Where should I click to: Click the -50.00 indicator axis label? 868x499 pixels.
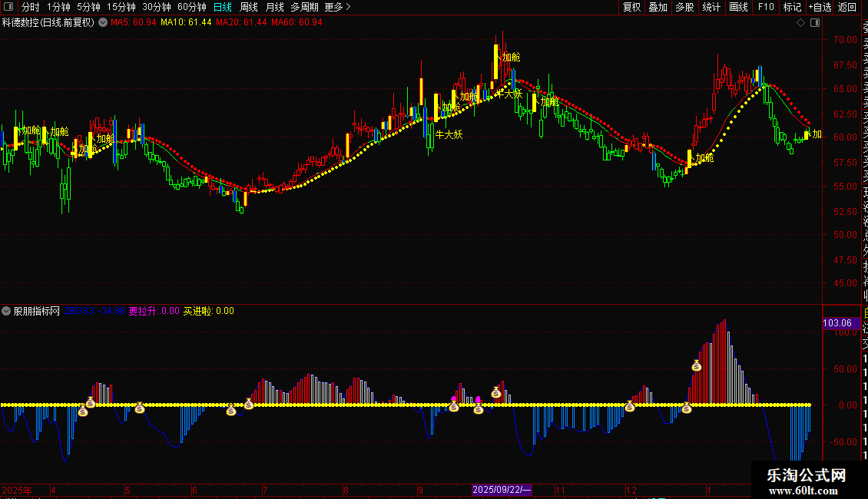[843, 442]
